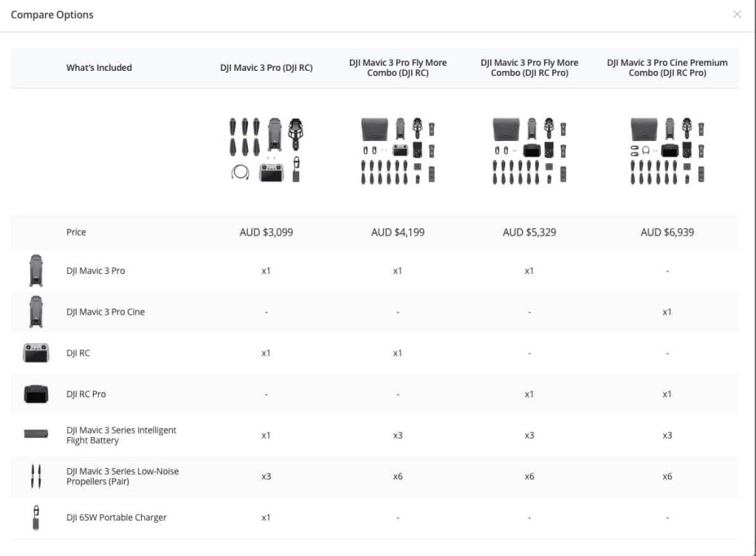756x556 pixels.
Task: Click the DJI Mavic 3 Pro Cine icon
Action: (x=35, y=312)
